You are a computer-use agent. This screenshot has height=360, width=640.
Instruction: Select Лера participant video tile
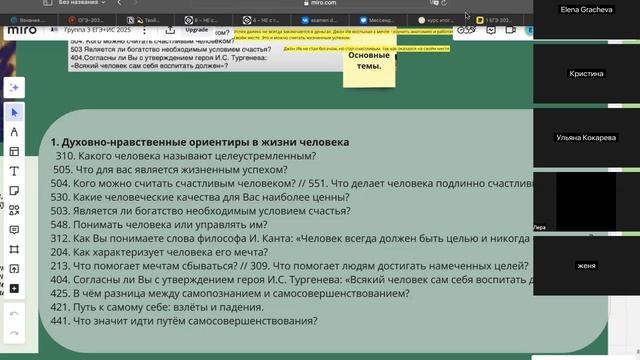point(586,202)
